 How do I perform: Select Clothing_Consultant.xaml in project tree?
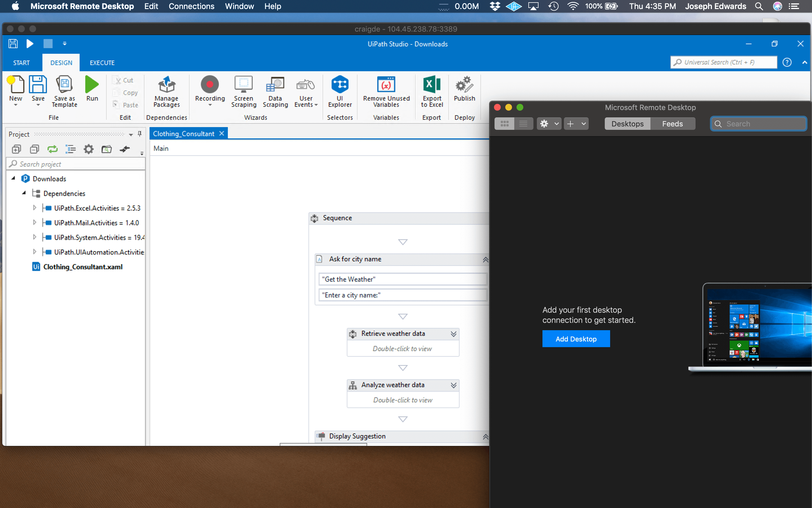click(83, 267)
